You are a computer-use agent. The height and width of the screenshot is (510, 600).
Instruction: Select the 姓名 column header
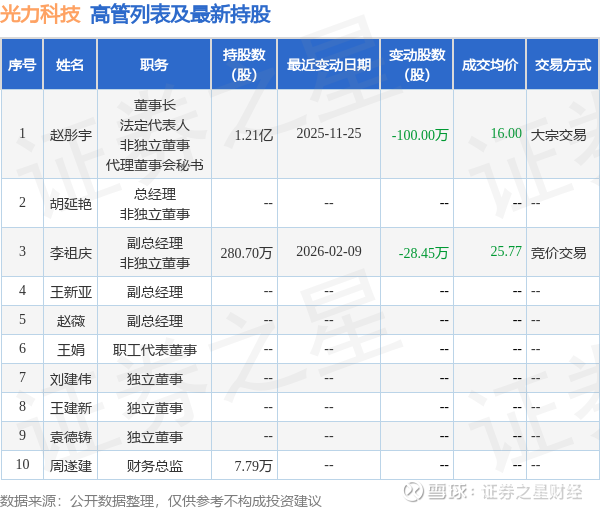70,65
